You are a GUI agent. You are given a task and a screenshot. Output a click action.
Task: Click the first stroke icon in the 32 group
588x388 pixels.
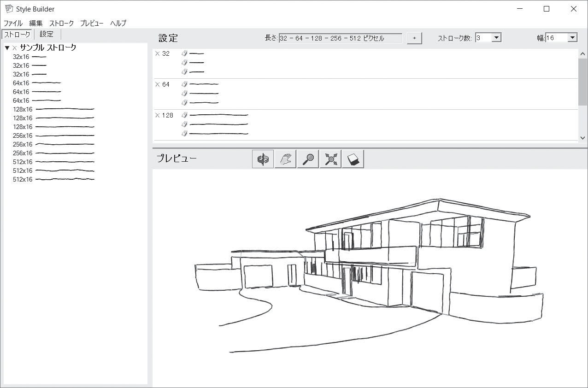[185, 53]
